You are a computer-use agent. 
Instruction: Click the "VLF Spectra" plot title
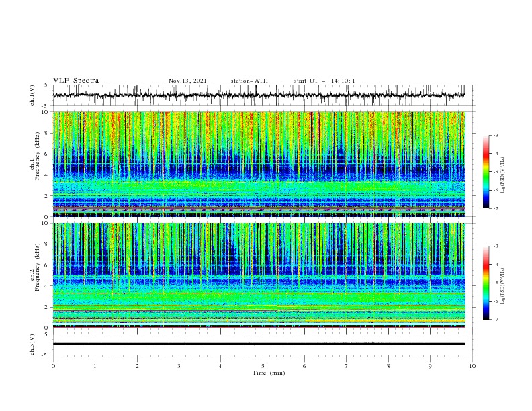[x=76, y=81]
